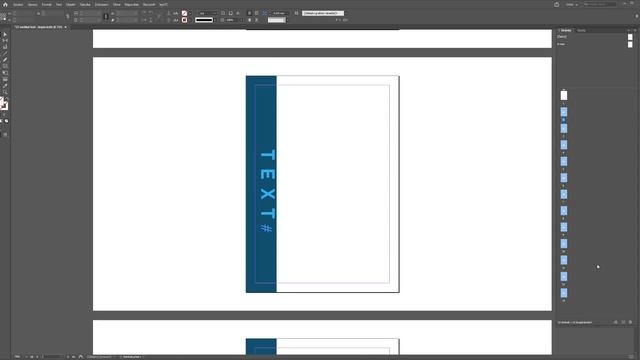This screenshot has width=640, height=360.
Task: Click the delete page trash icon
Action: tap(631, 322)
